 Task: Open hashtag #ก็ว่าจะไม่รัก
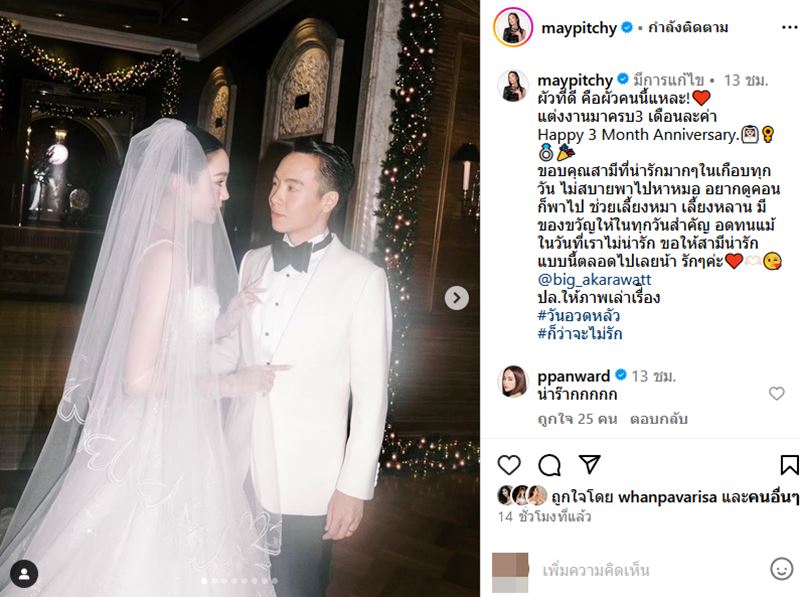[580, 334]
